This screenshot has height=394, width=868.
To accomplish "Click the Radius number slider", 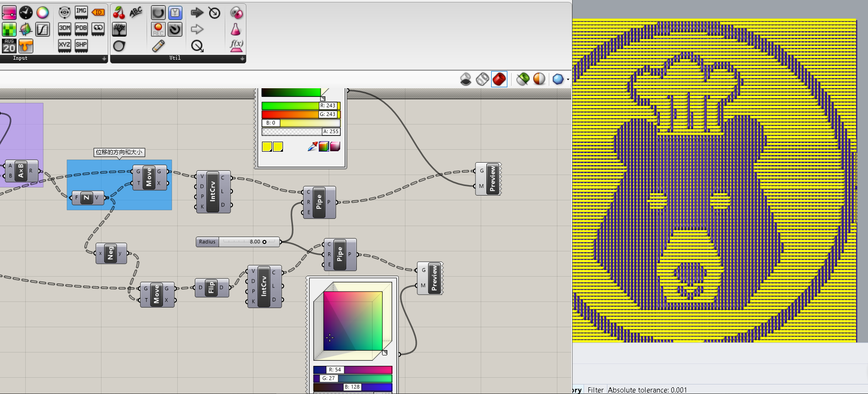I will [x=238, y=242].
